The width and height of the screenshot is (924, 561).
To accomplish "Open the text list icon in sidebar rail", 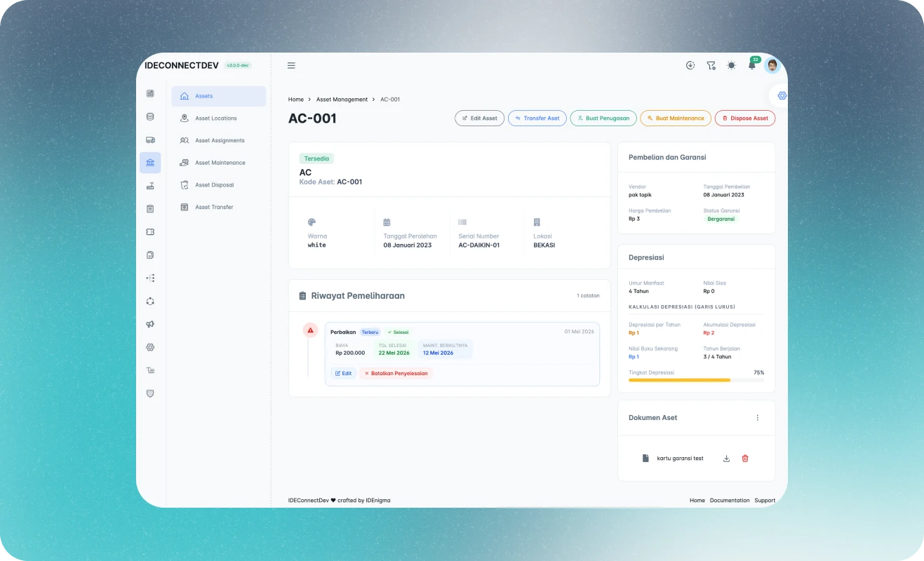I will click(150, 370).
